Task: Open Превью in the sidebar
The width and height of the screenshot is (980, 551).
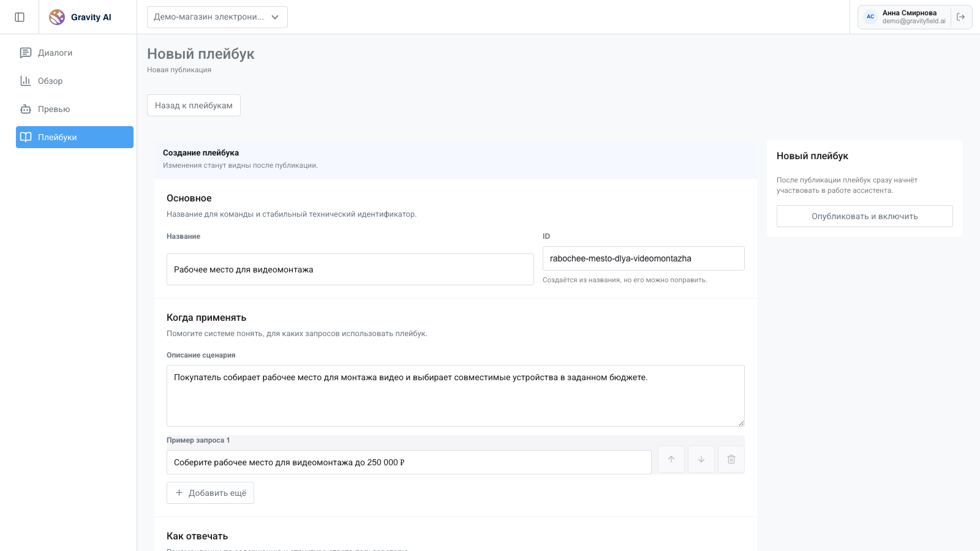Action: [x=75, y=109]
